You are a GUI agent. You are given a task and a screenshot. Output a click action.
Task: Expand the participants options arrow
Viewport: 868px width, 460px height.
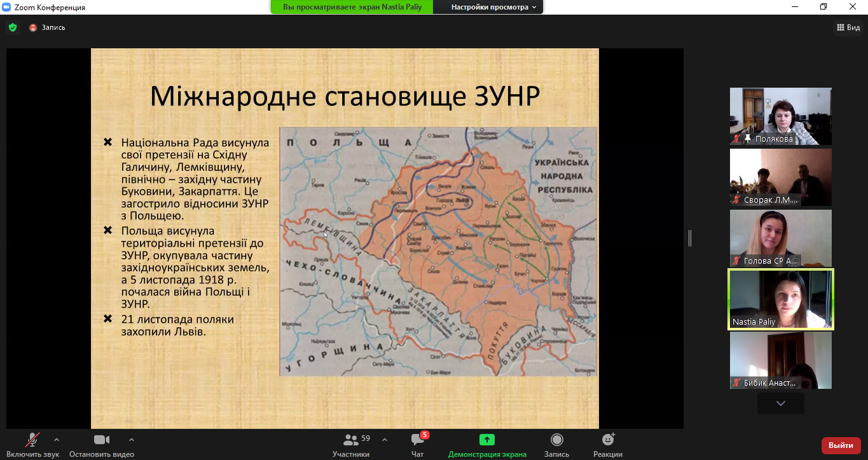pos(385,439)
